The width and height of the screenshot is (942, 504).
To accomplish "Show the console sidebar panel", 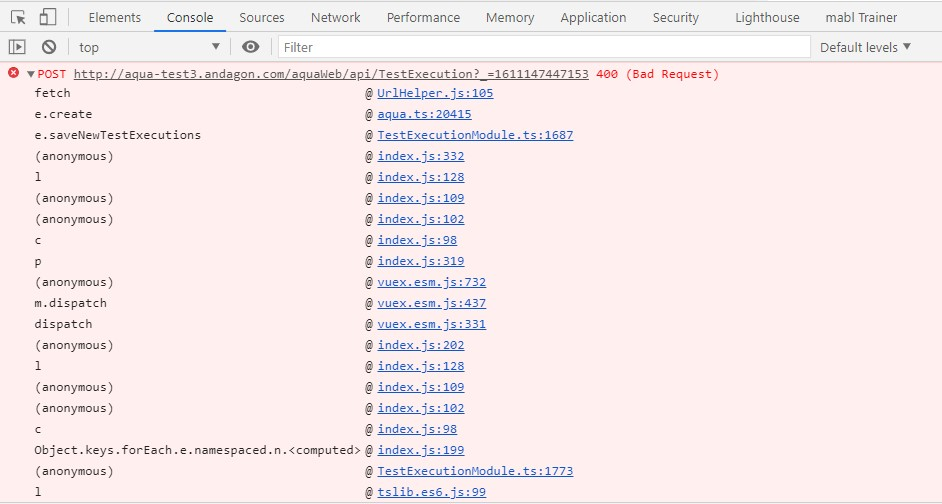I will tap(16, 47).
